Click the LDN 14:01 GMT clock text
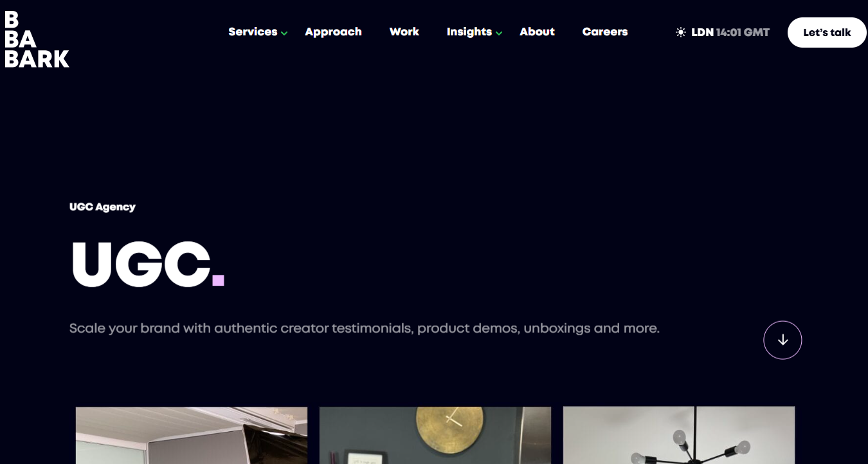The width and height of the screenshot is (868, 464). (730, 32)
